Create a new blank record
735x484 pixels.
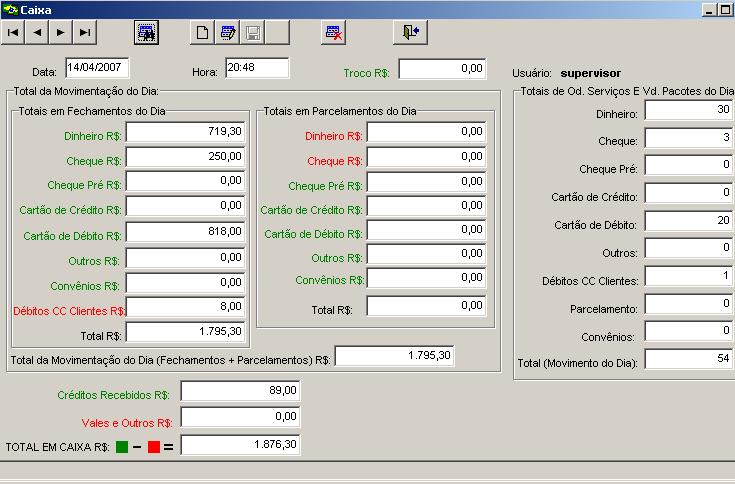pyautogui.click(x=202, y=32)
